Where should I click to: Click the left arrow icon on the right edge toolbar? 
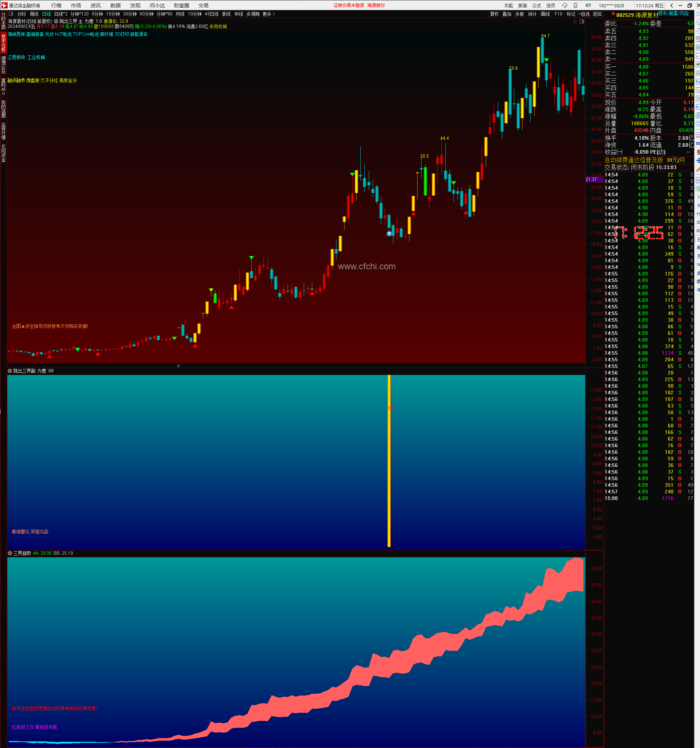698,14
